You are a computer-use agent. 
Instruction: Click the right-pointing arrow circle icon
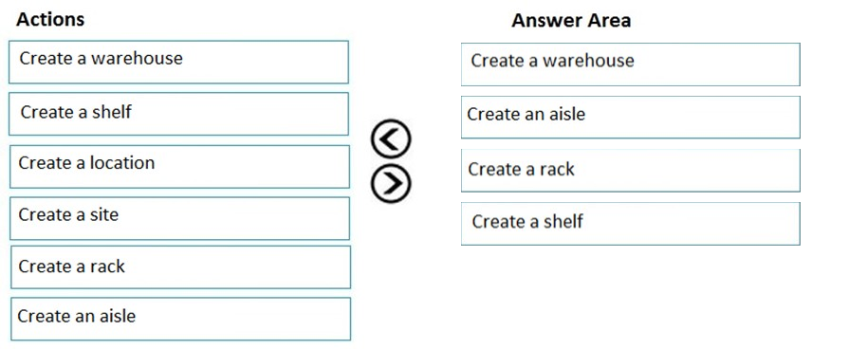click(391, 183)
